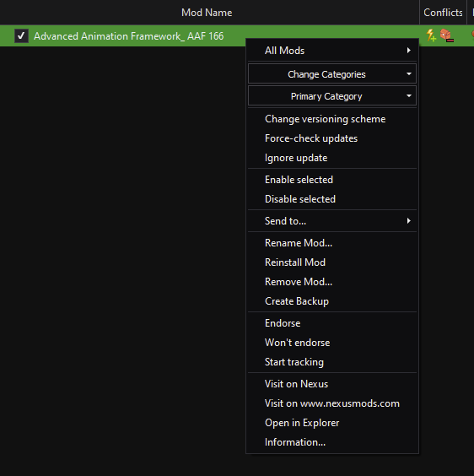
Task: Choose Create Backup
Action: 332,301
